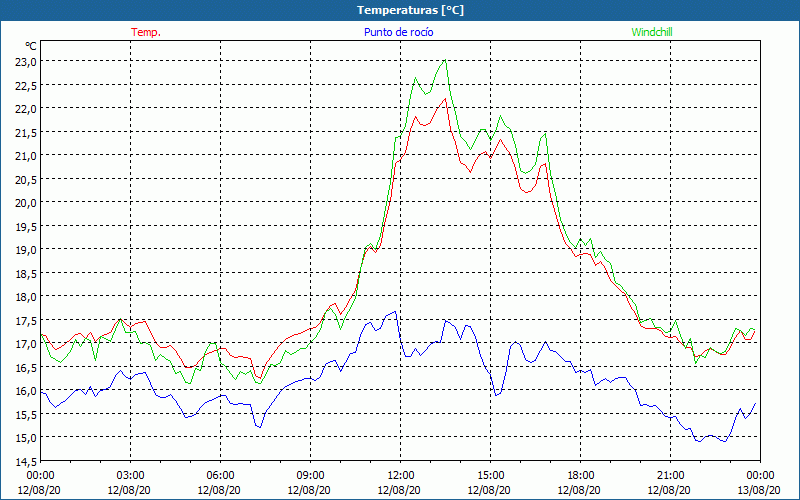800x500 pixels.
Task: Click the '23,0' y-axis value
Action: tap(26, 62)
